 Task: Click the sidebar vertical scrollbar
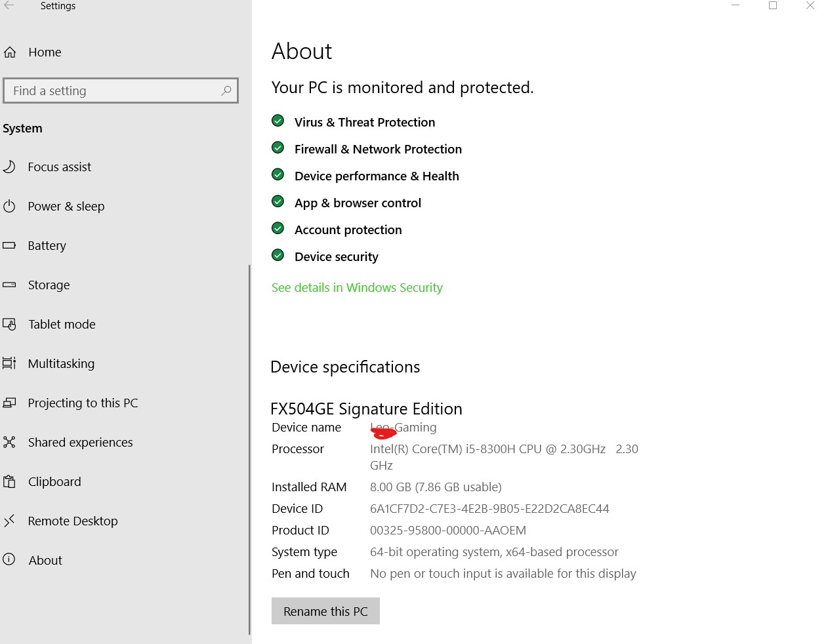click(249, 449)
